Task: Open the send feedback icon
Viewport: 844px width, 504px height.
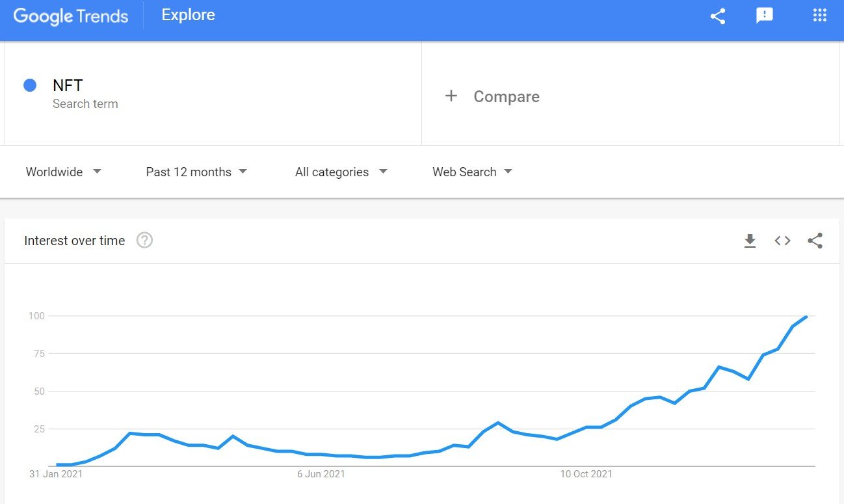Action: tap(765, 16)
